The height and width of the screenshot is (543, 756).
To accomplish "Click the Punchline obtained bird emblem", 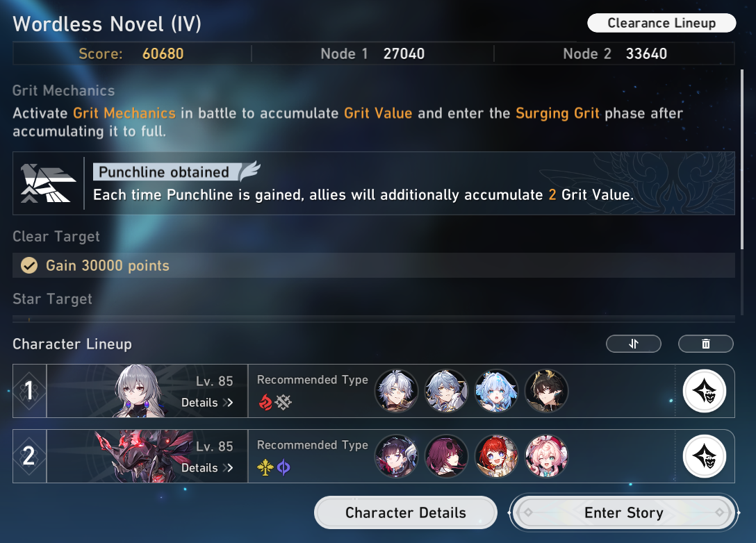I will click(48, 183).
